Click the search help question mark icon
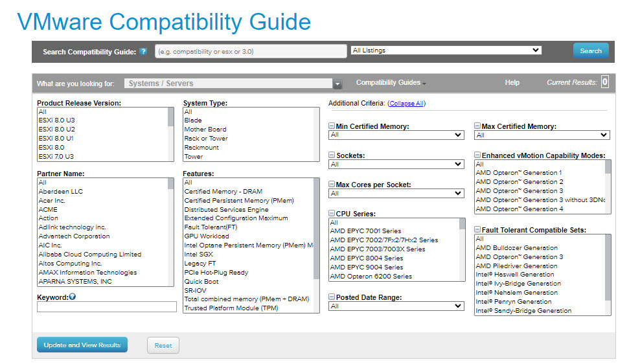The width and height of the screenshot is (640, 364). click(x=143, y=51)
